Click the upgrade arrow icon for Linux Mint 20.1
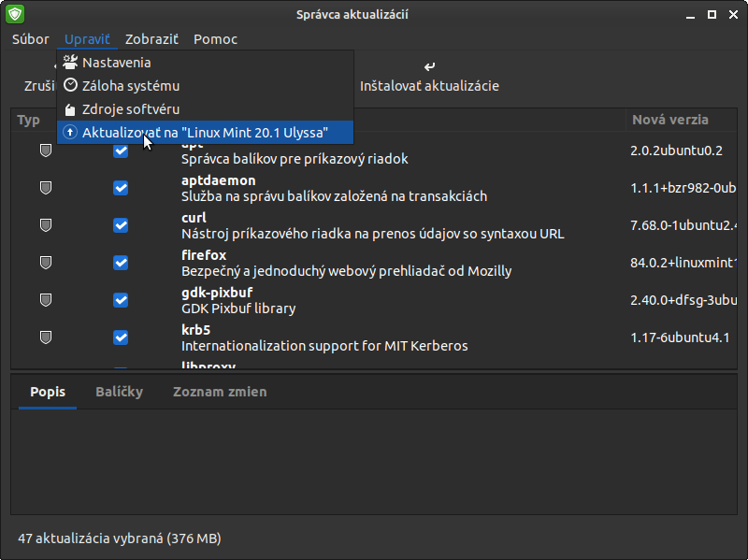 [x=70, y=133]
